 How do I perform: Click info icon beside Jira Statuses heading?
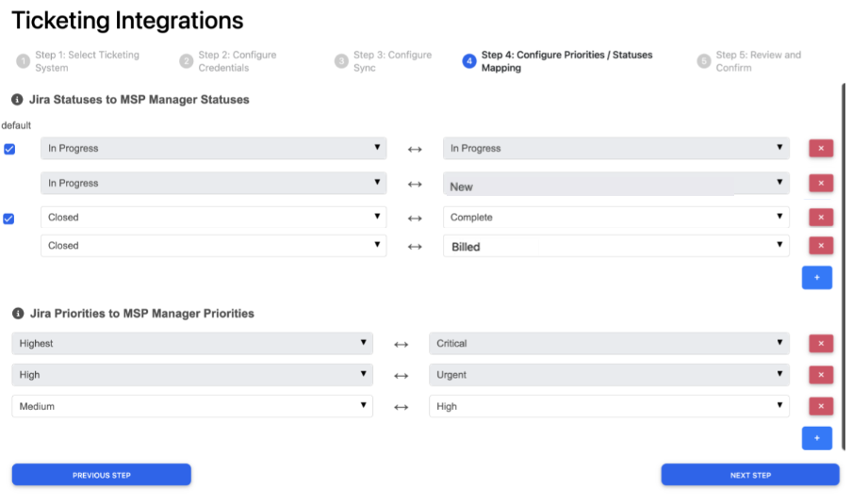click(x=17, y=99)
